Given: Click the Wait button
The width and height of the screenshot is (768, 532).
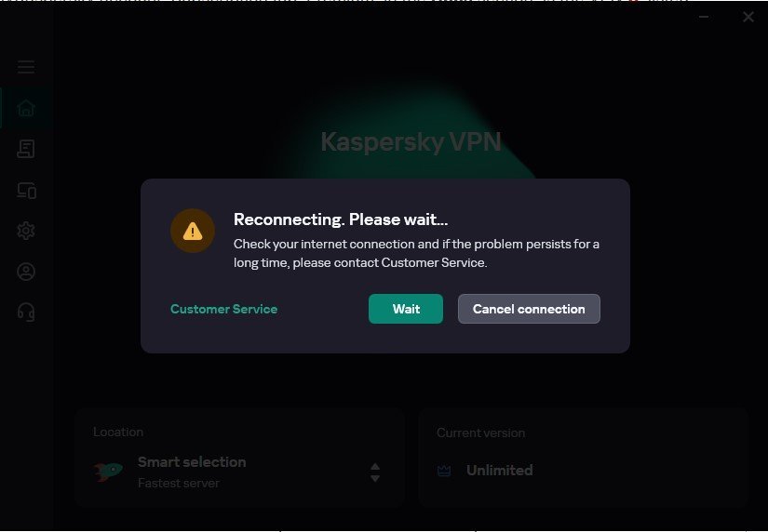Looking at the screenshot, I should [406, 309].
